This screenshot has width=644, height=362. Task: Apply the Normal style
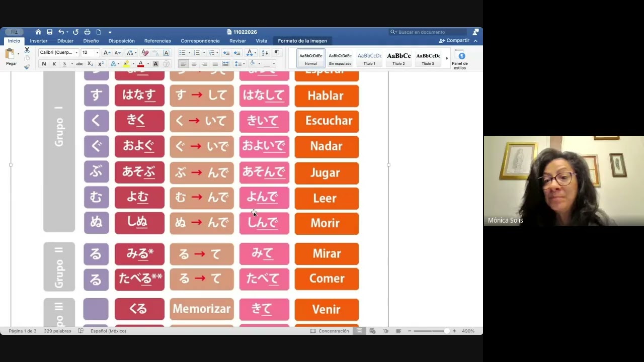pyautogui.click(x=311, y=58)
